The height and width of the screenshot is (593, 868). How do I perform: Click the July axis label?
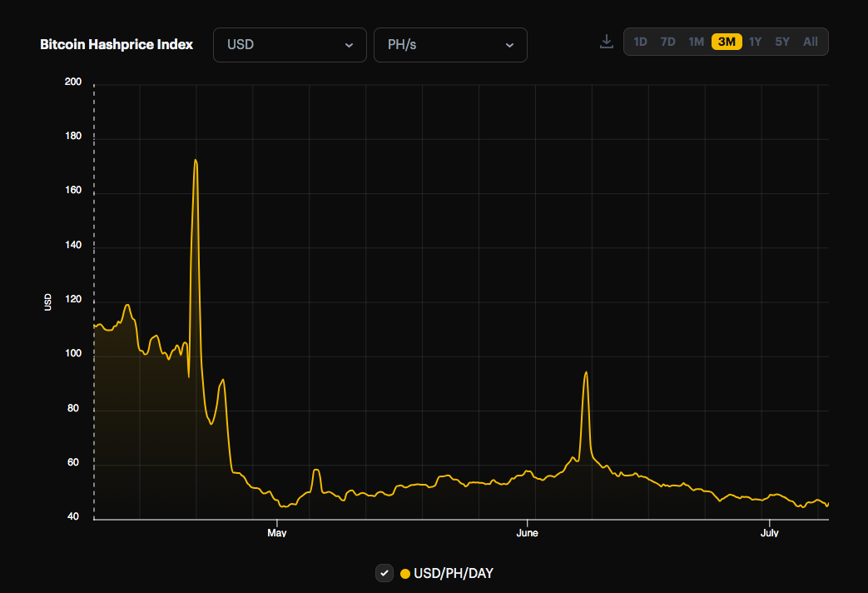770,532
